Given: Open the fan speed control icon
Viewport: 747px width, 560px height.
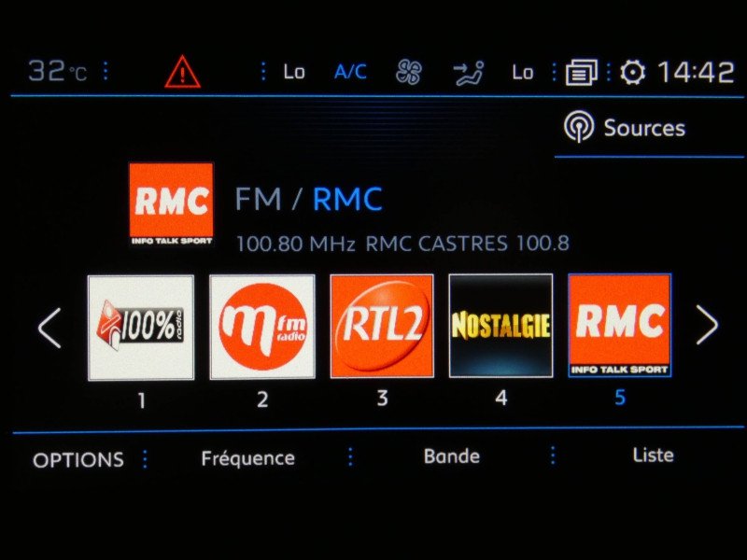Looking at the screenshot, I should [x=409, y=73].
